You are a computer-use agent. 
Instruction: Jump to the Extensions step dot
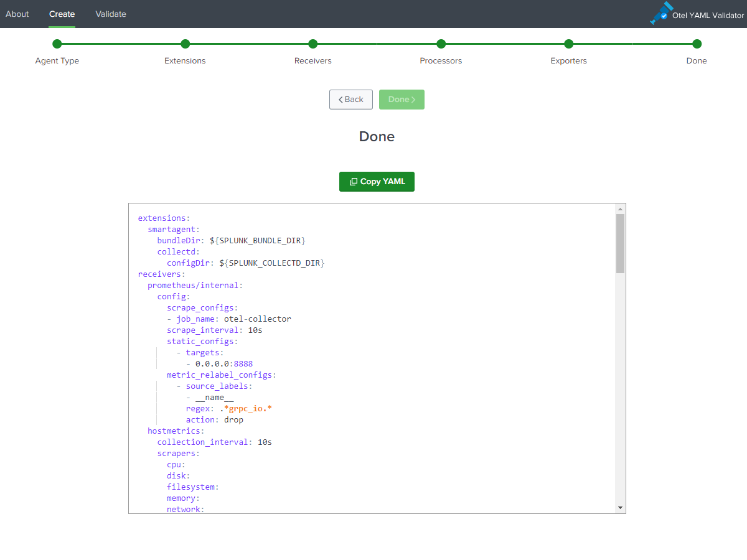(x=185, y=44)
